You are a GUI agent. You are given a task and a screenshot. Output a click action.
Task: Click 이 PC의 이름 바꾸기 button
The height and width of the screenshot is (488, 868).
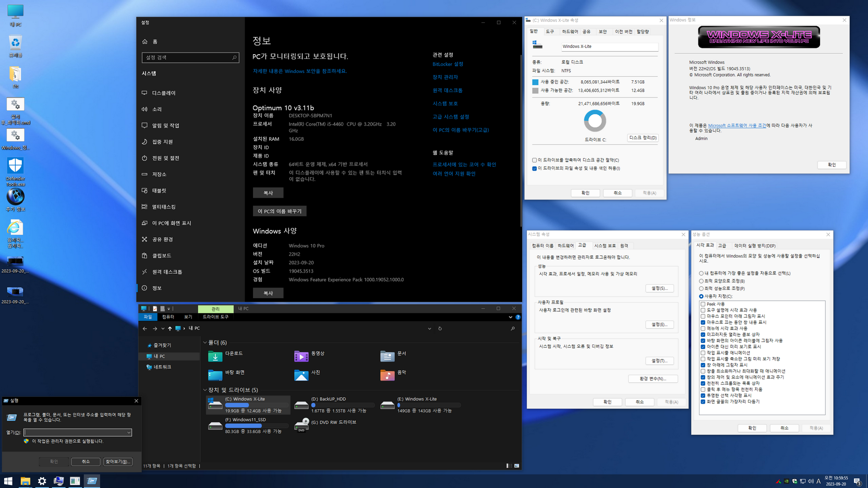point(280,211)
